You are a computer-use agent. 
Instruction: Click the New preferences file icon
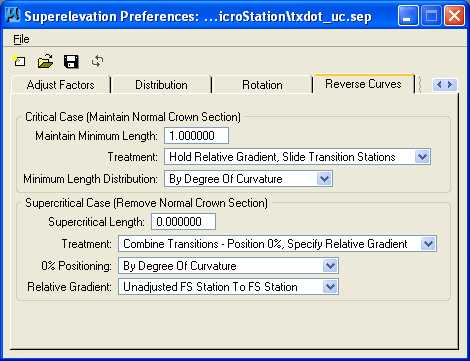[20, 61]
